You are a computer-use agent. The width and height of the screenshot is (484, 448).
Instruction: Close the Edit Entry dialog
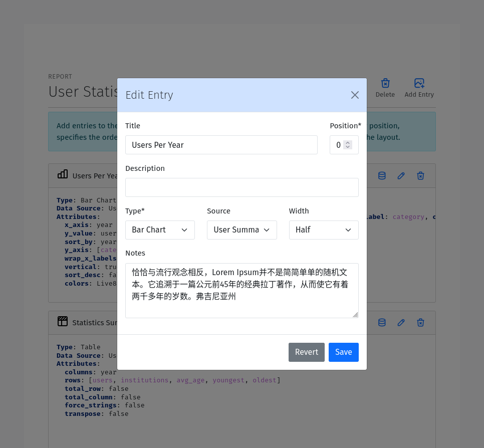pyautogui.click(x=355, y=95)
